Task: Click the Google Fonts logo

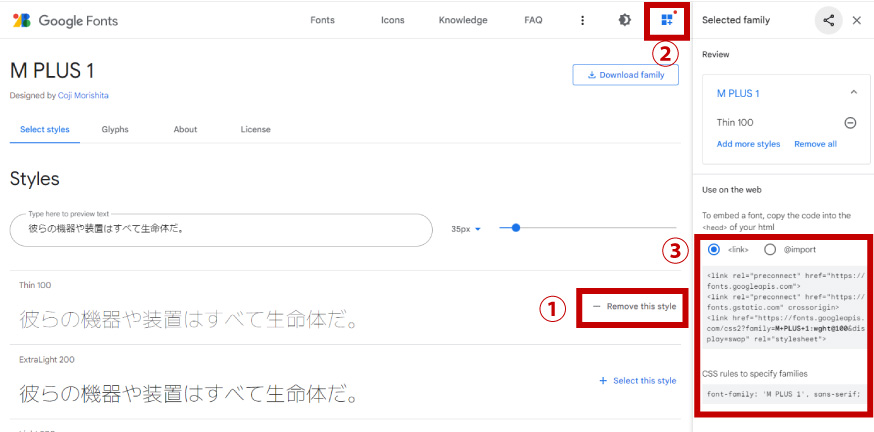Action: (66, 21)
